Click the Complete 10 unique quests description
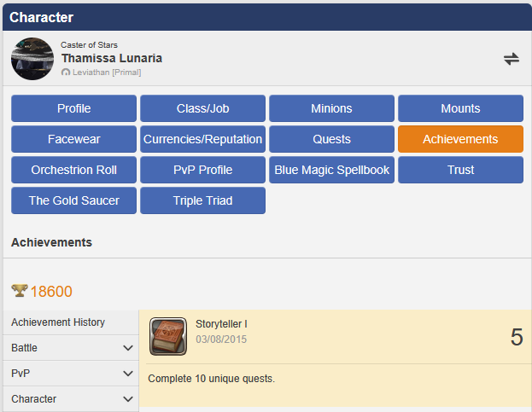The width and height of the screenshot is (532, 412). tap(212, 379)
